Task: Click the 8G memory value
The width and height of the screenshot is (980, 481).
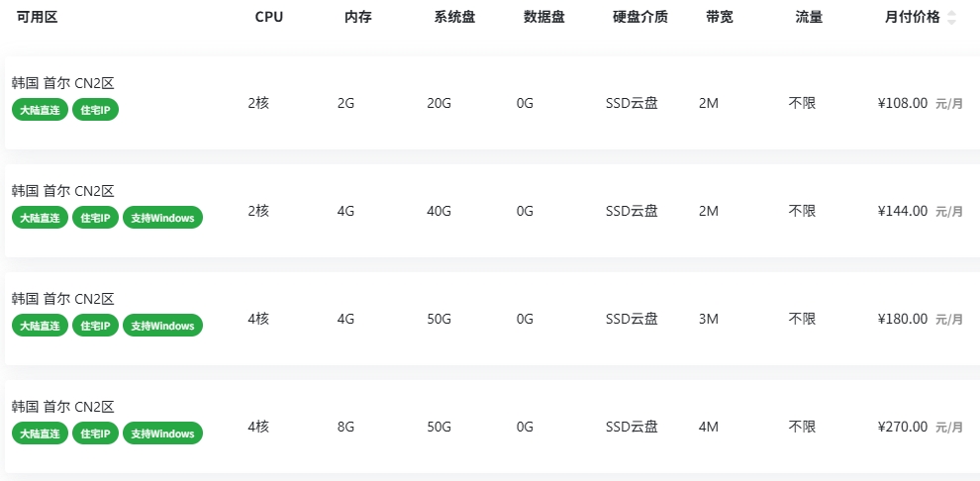Action: pyautogui.click(x=345, y=427)
